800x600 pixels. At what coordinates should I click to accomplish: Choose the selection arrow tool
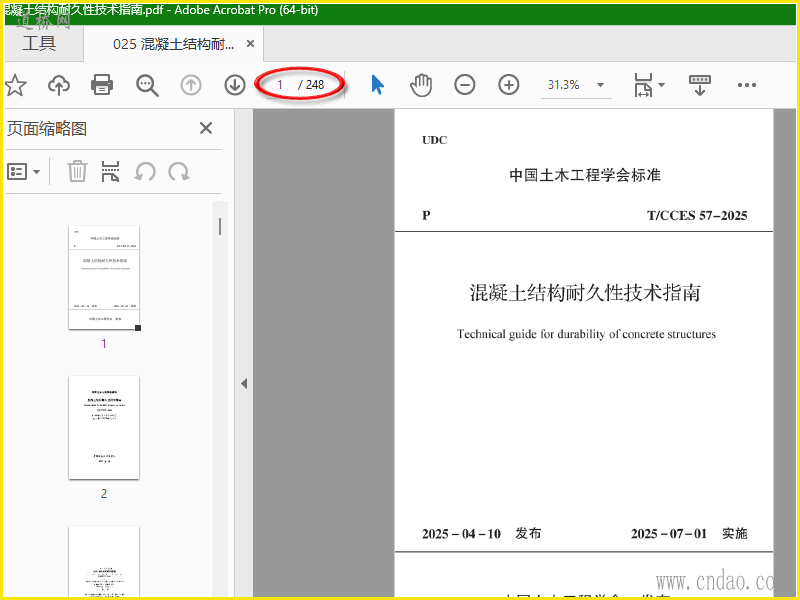pyautogui.click(x=378, y=85)
